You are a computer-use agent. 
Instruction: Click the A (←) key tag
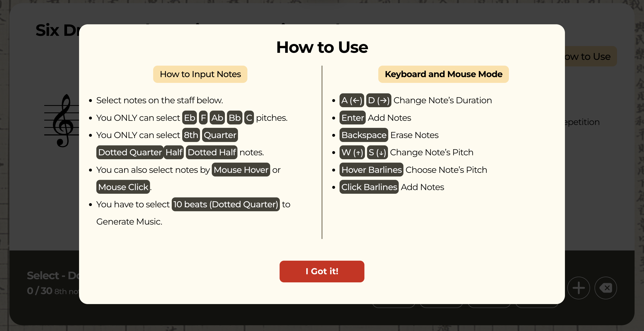coord(352,100)
